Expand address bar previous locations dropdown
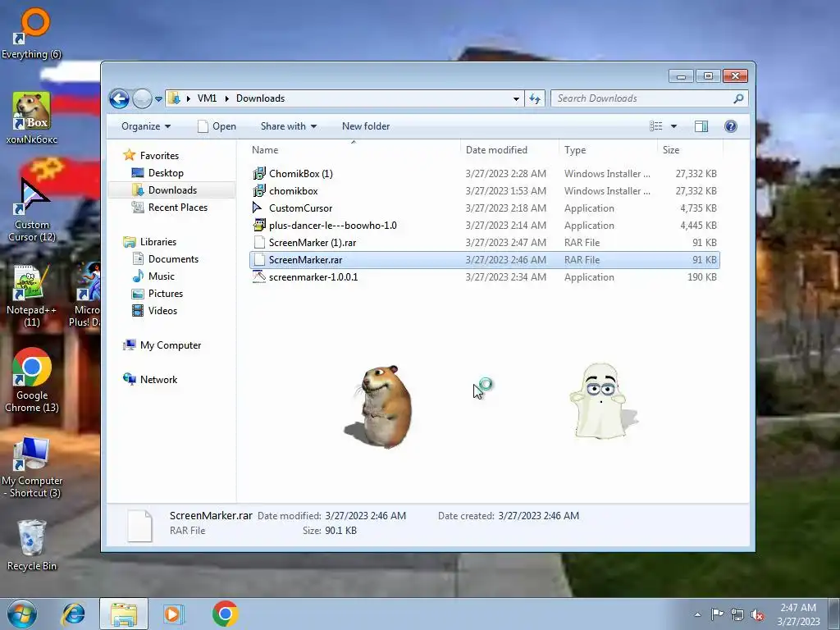Viewport: 840px width, 630px height. click(516, 98)
